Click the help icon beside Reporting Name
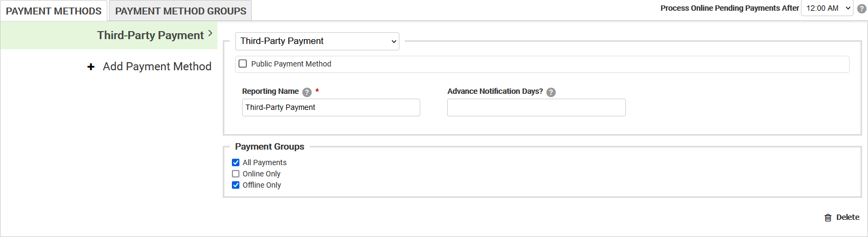This screenshot has height=237, width=868. point(307,92)
